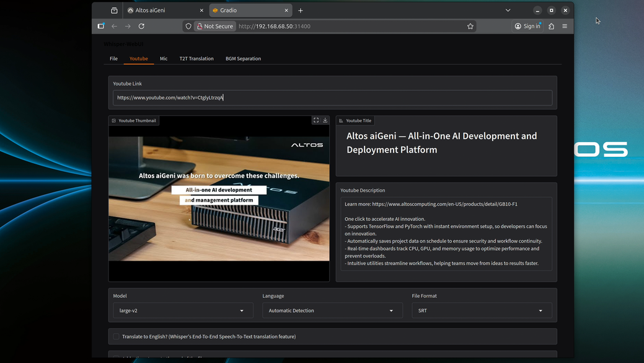Enable the Translate to English checkbox
The height and width of the screenshot is (363, 644).
pos(116,336)
